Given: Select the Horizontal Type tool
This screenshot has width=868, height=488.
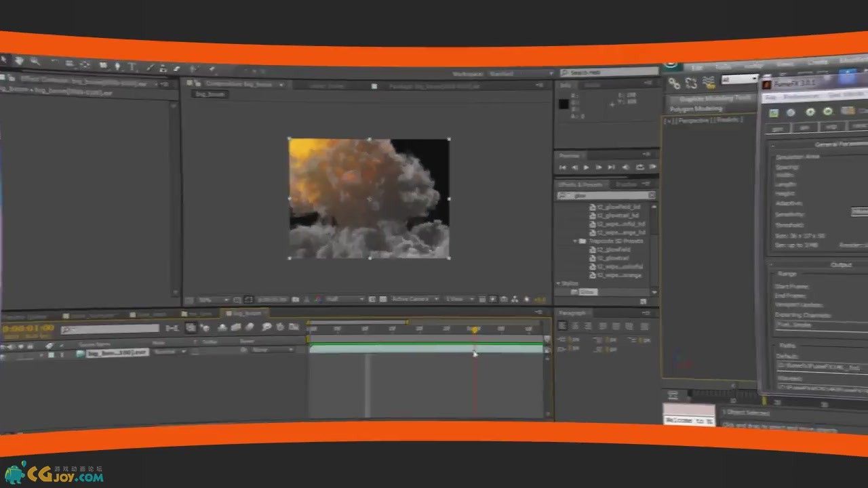Looking at the screenshot, I should point(132,66).
